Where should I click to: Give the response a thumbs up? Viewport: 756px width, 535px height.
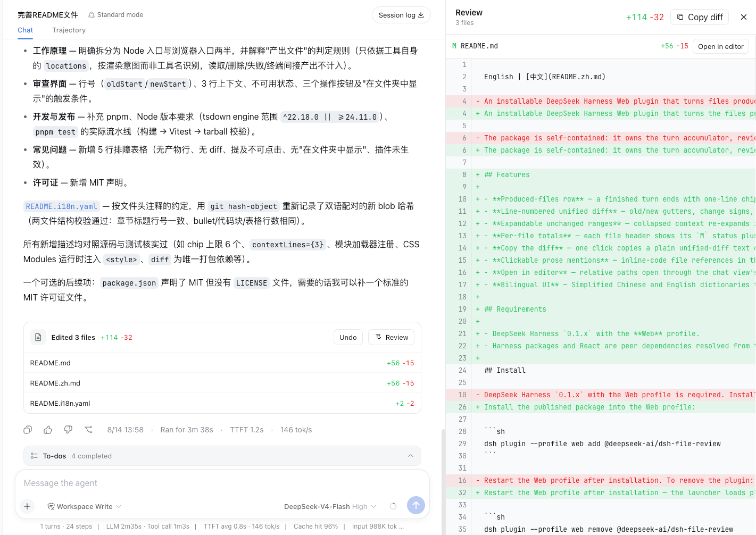coord(48,430)
